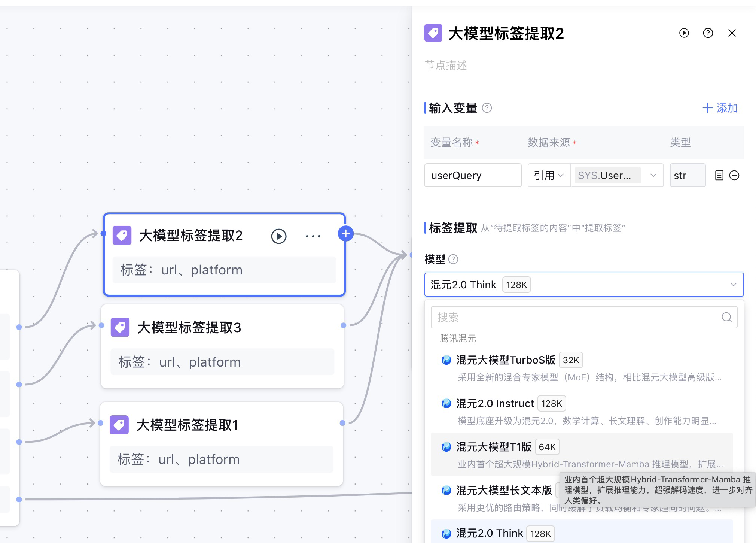This screenshot has width=756, height=543.
Task: Click the userQuery variable name field
Action: pyautogui.click(x=472, y=175)
